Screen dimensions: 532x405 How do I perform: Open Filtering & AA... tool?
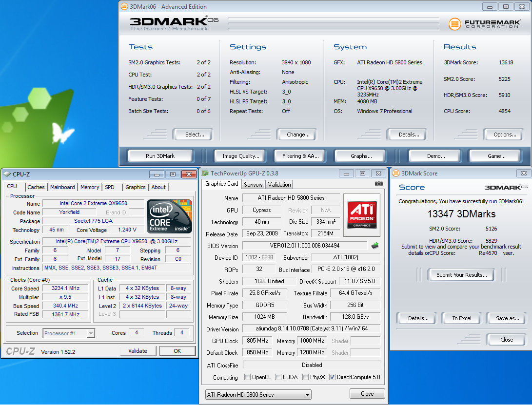pyautogui.click(x=300, y=156)
